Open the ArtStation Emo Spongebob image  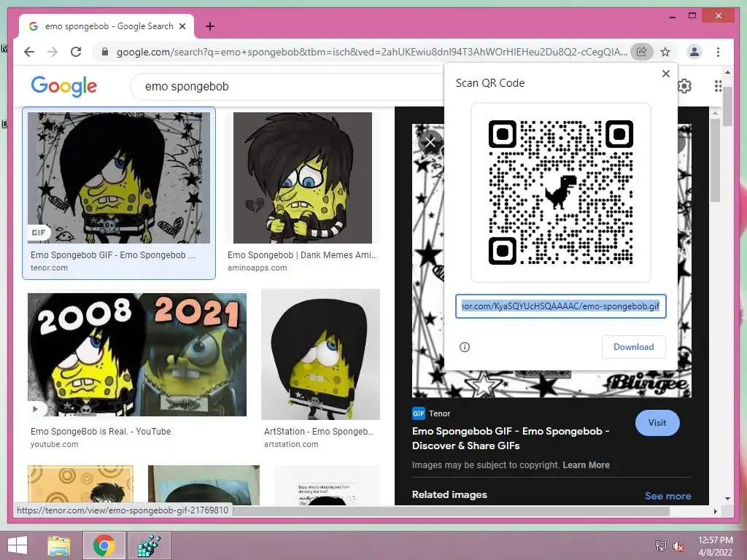[x=321, y=354]
